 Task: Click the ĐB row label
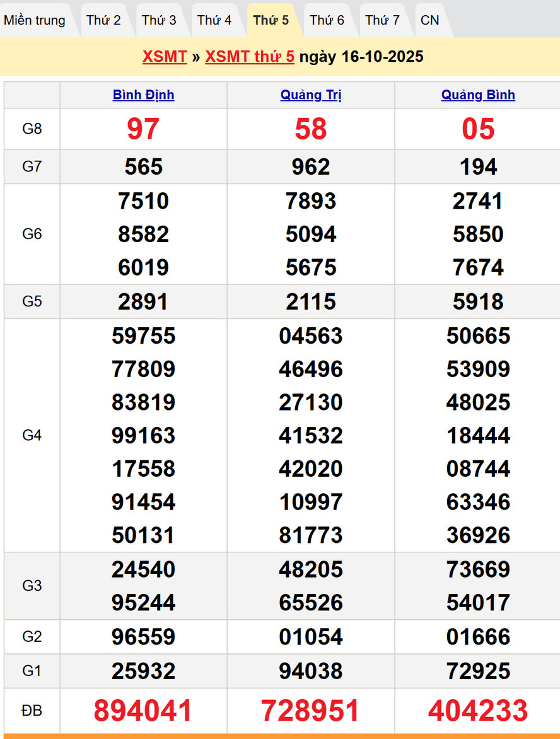click(32, 711)
